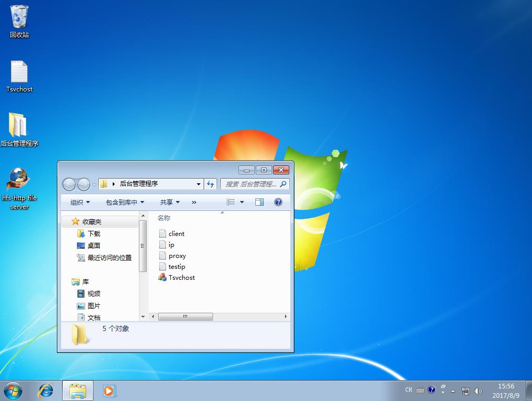The height and width of the screenshot is (401, 532).
Task: Expand the toolbar overflow chevron
Action: (x=194, y=202)
